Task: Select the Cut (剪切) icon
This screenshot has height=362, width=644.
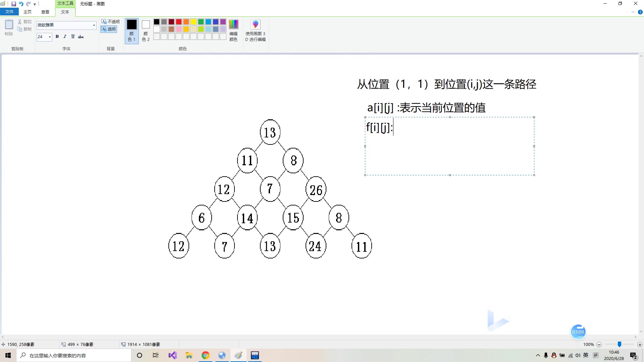Action: (20, 21)
